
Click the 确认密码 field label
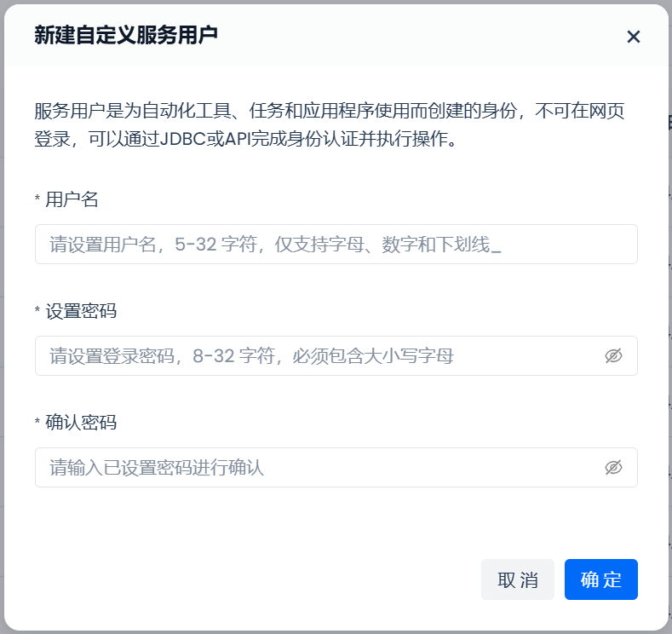[x=81, y=423]
